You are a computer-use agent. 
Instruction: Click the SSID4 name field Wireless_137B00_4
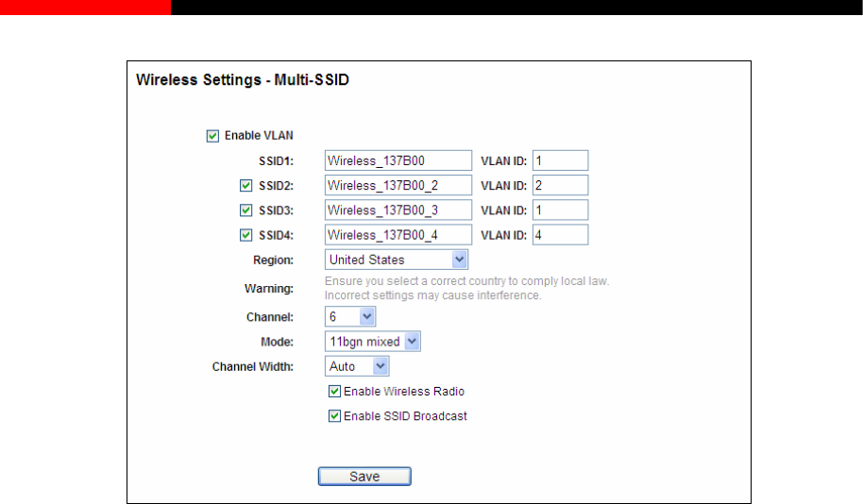click(398, 235)
